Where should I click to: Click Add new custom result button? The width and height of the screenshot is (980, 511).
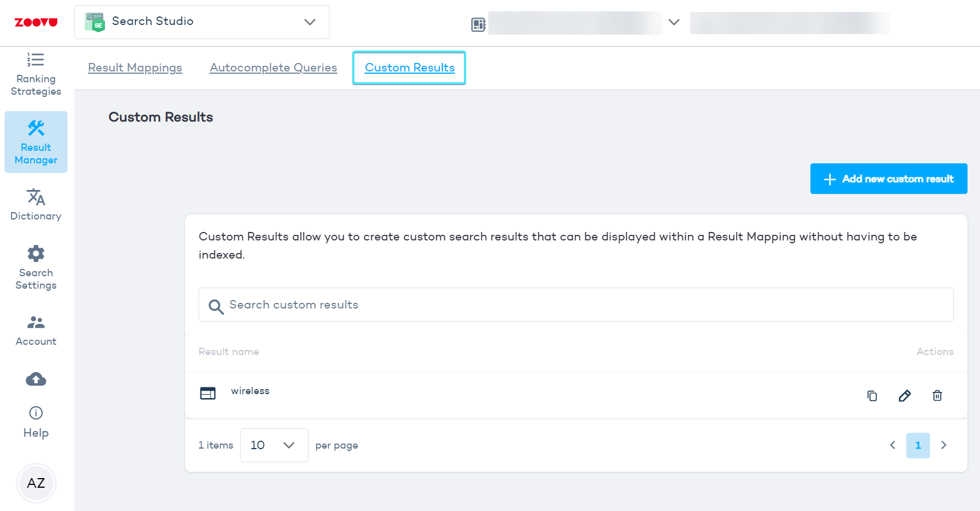[888, 179]
